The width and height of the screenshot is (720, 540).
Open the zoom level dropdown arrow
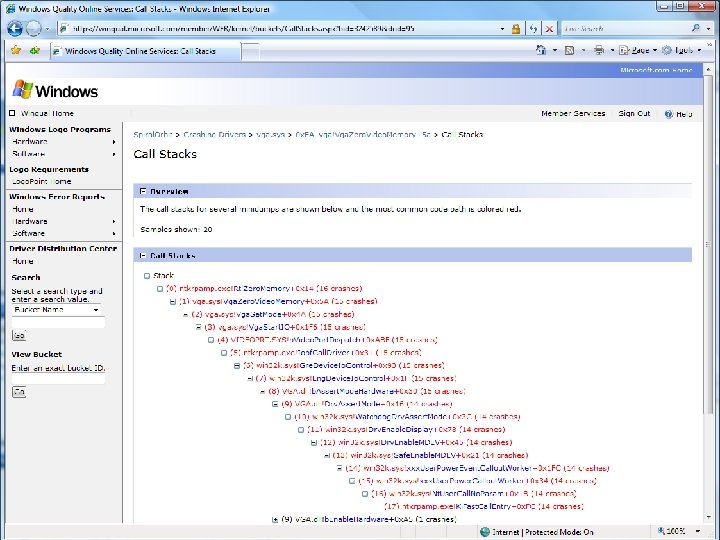(698, 531)
